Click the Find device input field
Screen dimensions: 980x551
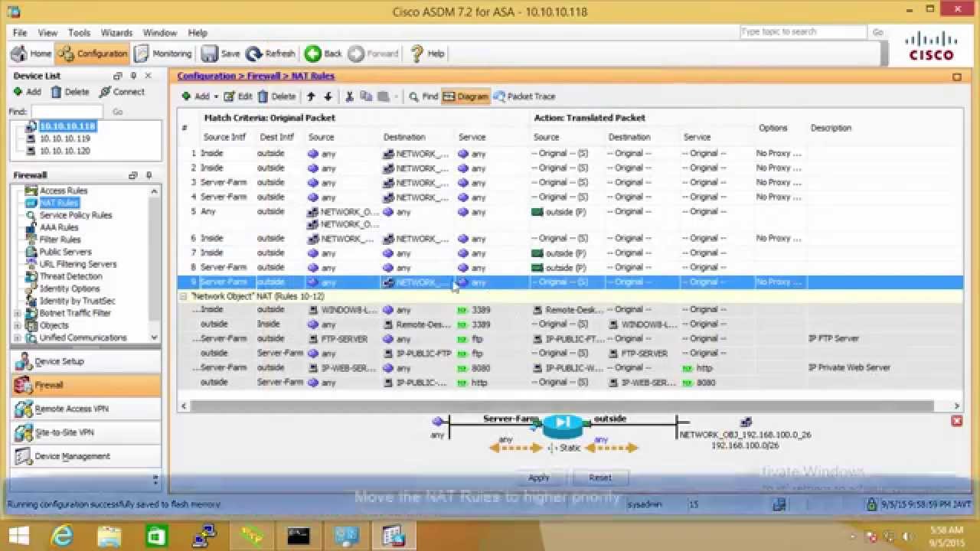(67, 112)
